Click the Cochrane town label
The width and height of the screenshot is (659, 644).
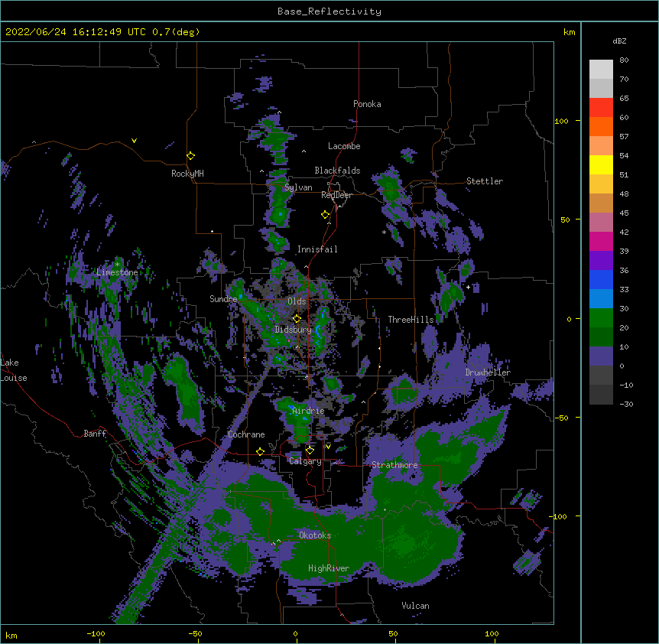tap(246, 434)
